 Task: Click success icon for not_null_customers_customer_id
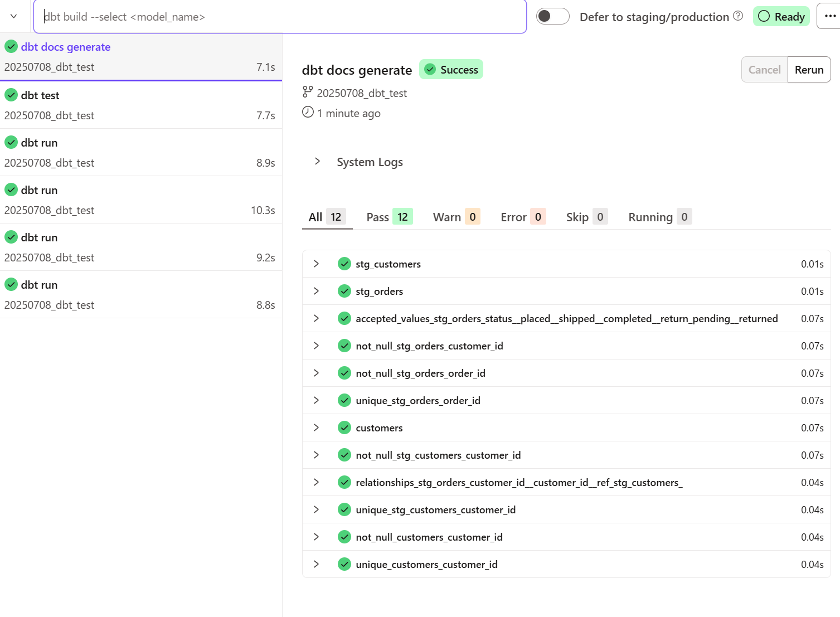(x=344, y=537)
